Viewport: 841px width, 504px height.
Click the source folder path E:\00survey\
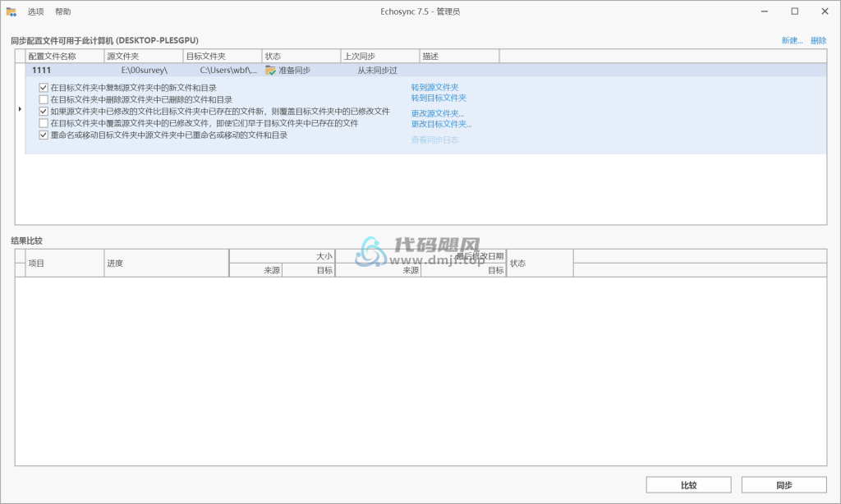pos(145,71)
